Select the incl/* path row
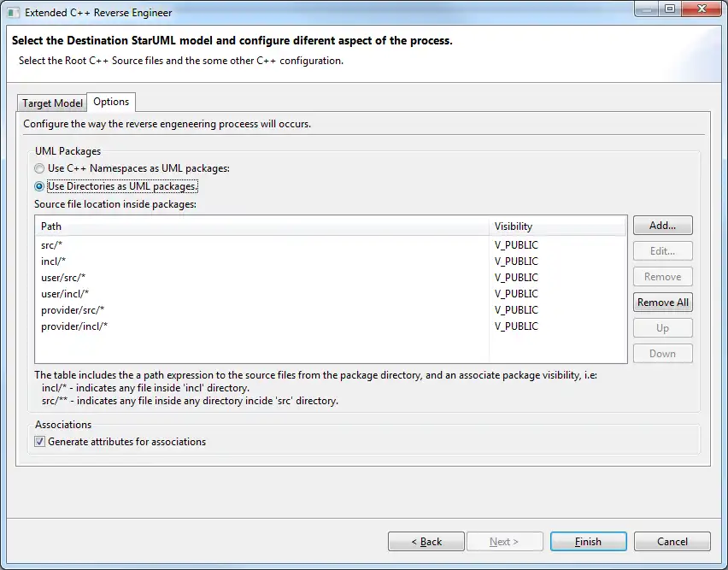The height and width of the screenshot is (570, 728). pos(331,261)
